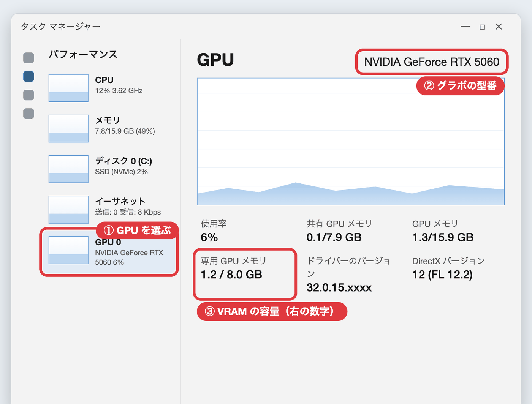The height and width of the screenshot is (404, 532).
Task: Click the GPU メモリ 1.3/15.9 GB value
Action: pos(443,238)
